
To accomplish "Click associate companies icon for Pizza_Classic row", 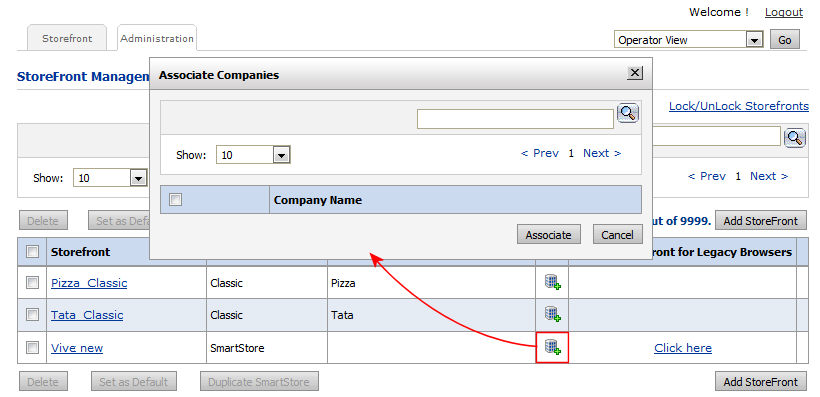I will tap(552, 282).
